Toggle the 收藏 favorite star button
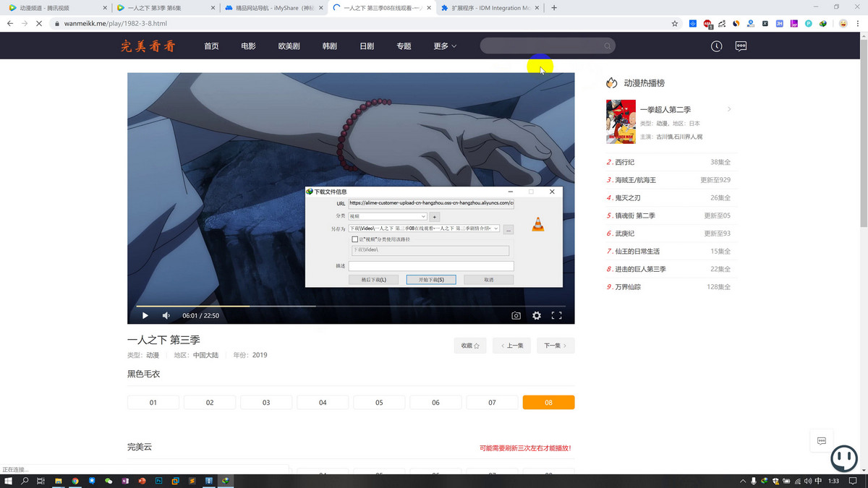Screen dimensions: 868x488 pyautogui.click(x=470, y=346)
